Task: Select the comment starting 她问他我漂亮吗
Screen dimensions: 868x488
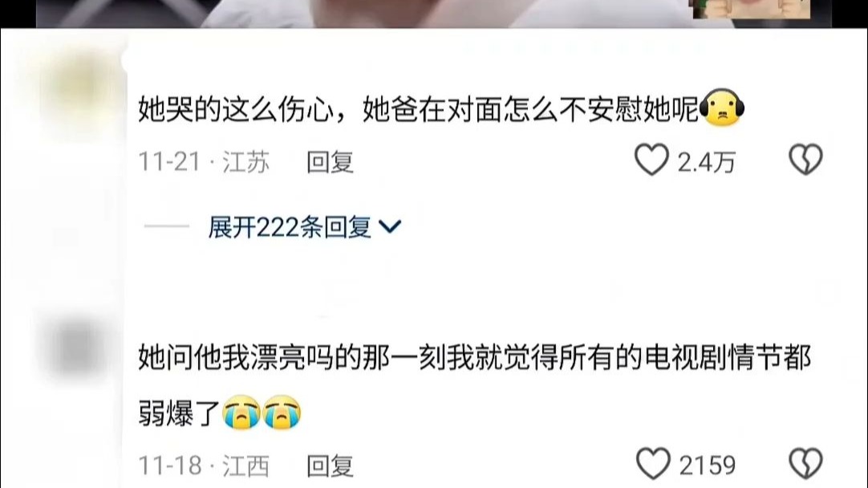Action: [474, 384]
